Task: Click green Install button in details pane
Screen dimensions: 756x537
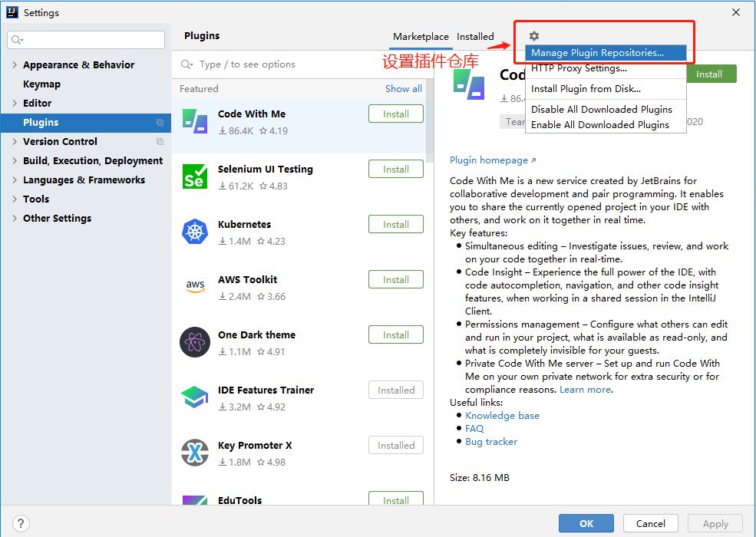Action: coord(711,74)
